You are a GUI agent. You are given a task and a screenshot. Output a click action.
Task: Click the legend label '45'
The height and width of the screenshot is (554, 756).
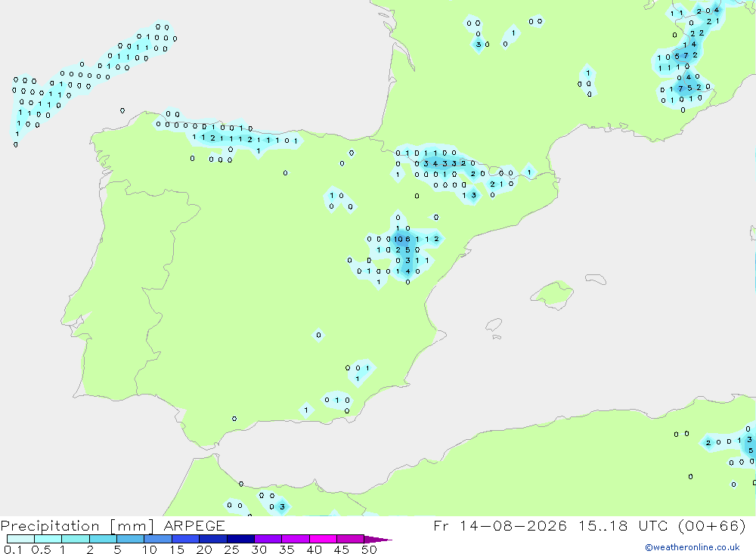(x=342, y=549)
